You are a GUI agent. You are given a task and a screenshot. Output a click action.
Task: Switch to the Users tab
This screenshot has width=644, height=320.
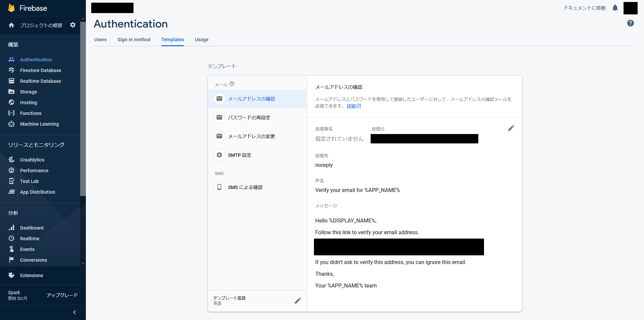100,40
